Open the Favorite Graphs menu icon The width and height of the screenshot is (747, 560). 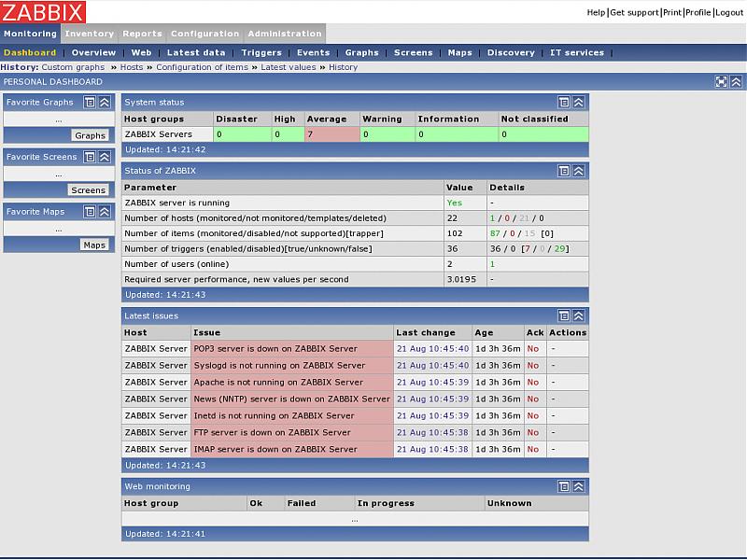point(90,103)
